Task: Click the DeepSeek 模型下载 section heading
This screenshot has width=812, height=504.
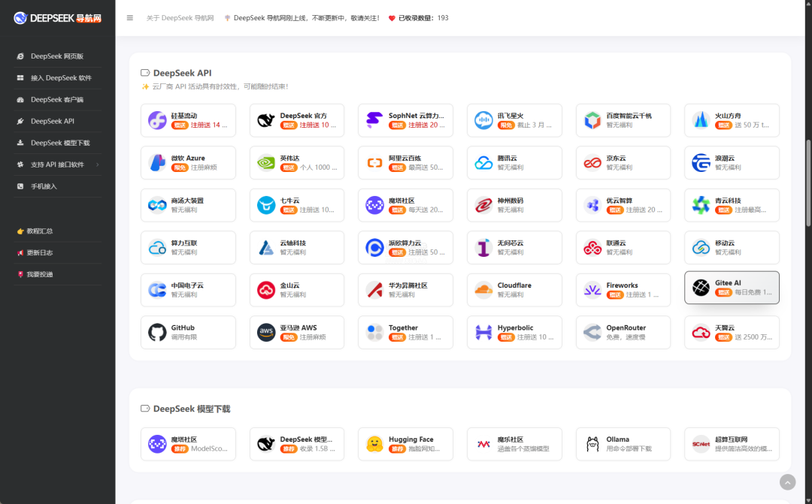Action: point(192,409)
